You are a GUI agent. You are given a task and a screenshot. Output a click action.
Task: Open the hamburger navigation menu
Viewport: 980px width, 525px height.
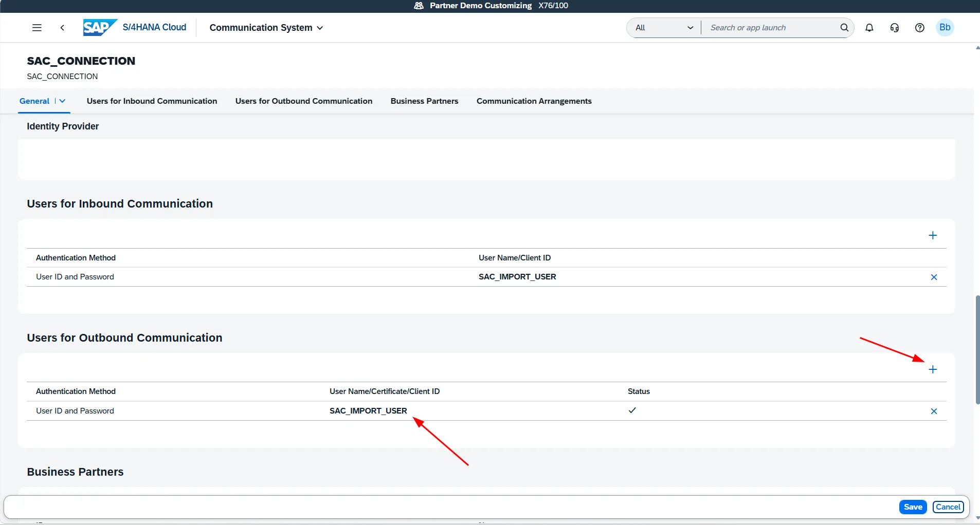(37, 28)
